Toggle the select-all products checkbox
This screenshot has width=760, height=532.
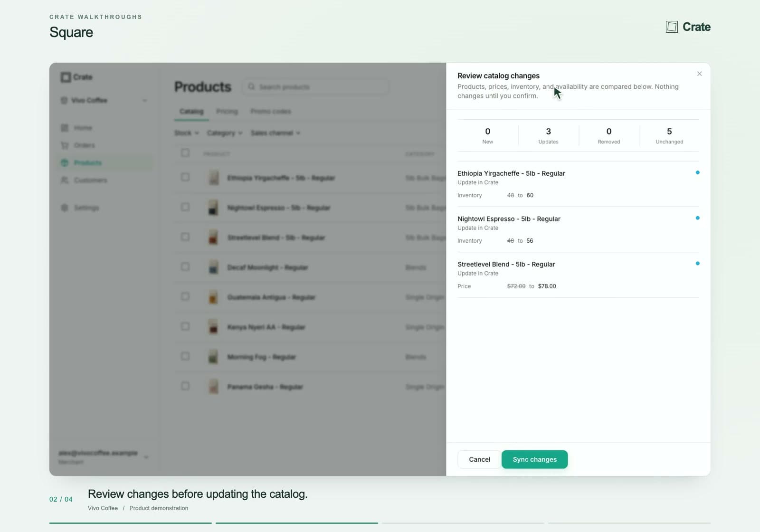pos(185,153)
